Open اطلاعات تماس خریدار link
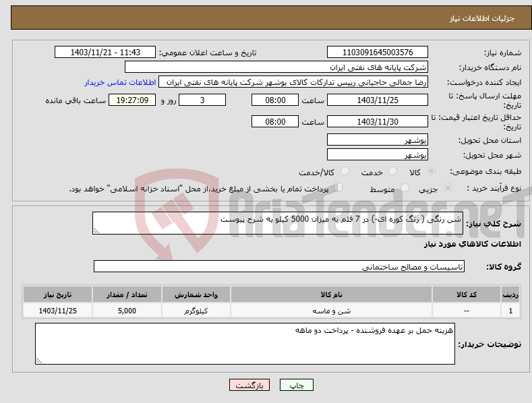 pyautogui.click(x=120, y=82)
